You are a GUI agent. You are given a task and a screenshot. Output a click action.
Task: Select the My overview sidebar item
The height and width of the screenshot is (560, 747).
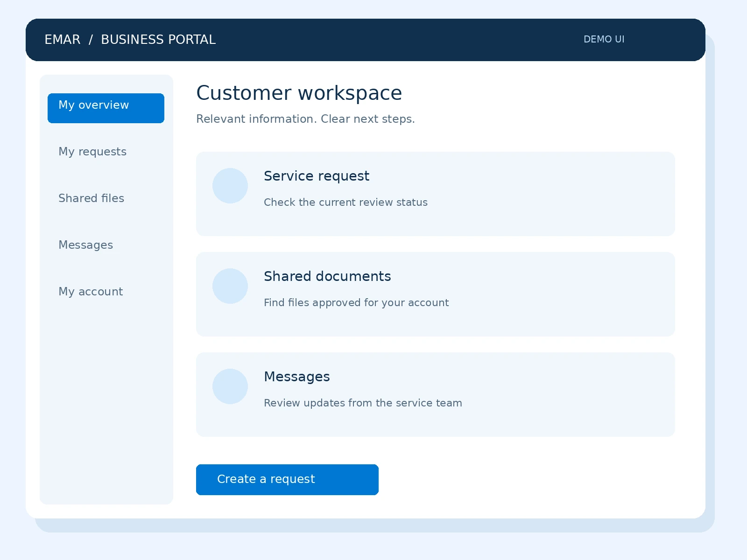(x=106, y=108)
